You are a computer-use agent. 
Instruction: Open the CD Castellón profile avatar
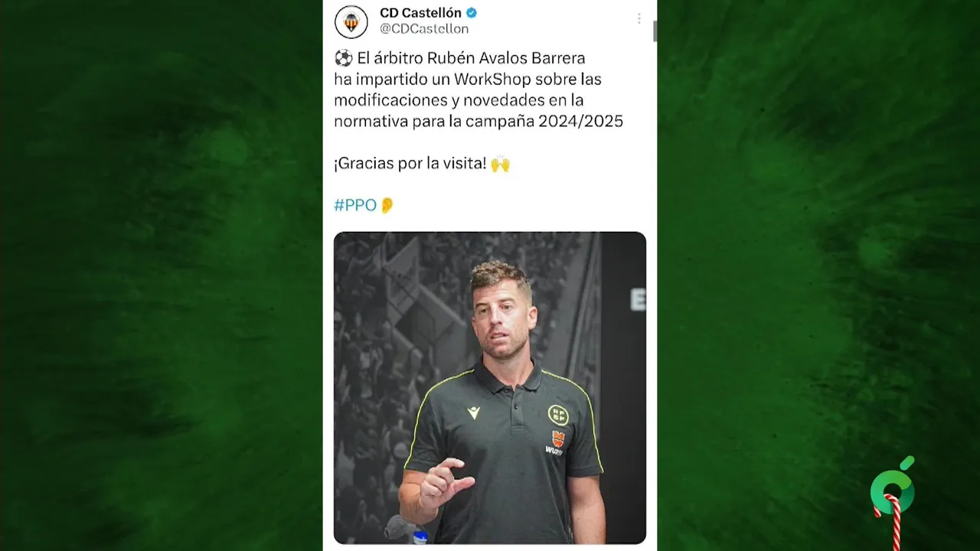351,21
